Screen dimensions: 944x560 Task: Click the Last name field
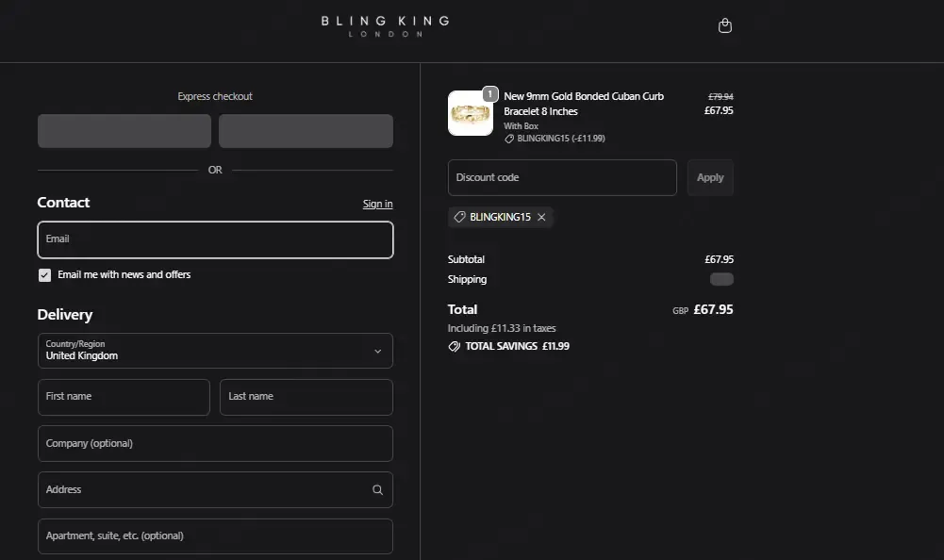coord(306,397)
